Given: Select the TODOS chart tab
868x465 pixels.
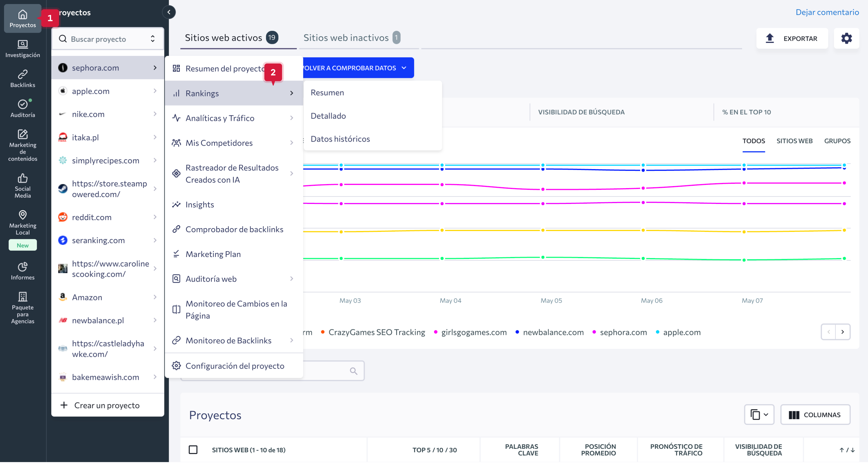Looking at the screenshot, I should 753,141.
